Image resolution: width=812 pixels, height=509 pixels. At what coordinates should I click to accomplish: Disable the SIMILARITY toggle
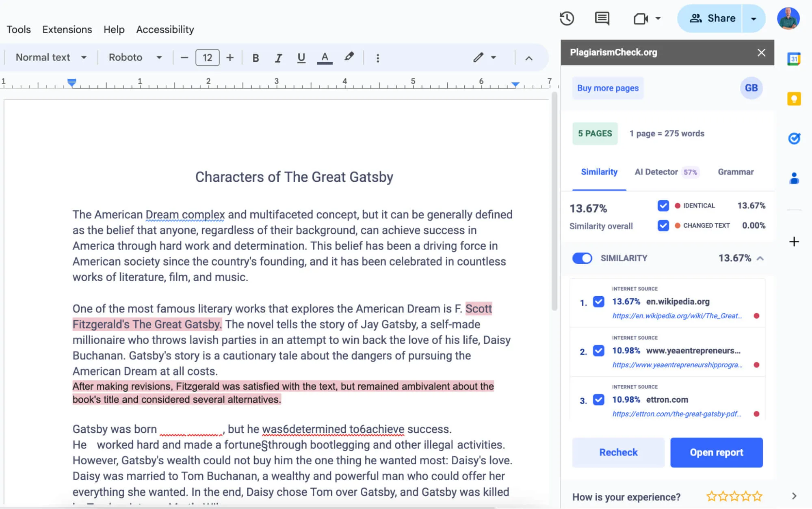click(x=582, y=258)
